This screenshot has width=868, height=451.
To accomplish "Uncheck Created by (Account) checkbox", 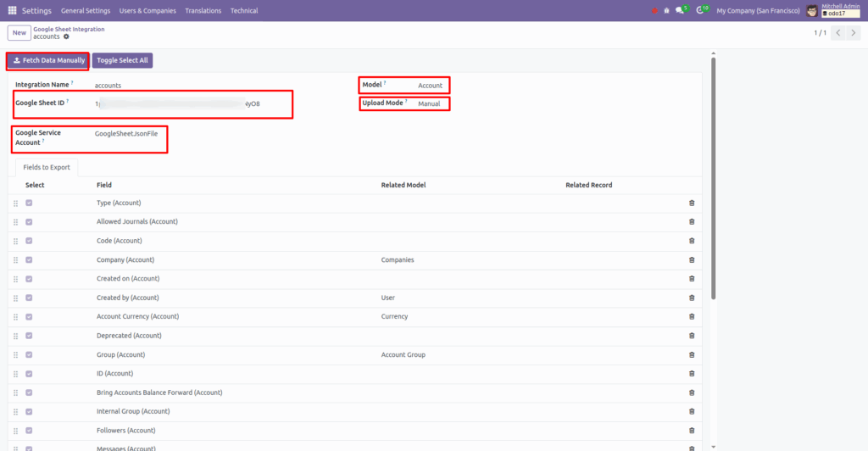I will [x=29, y=298].
